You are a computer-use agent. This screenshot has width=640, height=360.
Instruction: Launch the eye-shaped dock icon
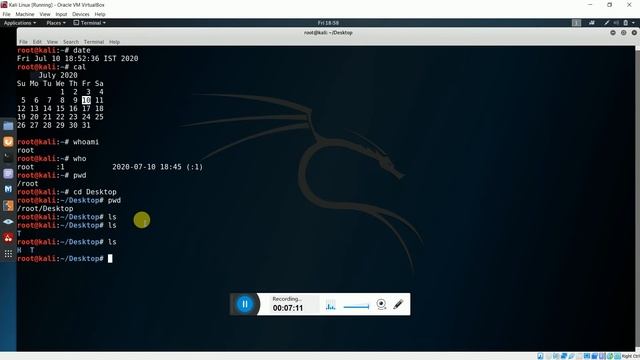coord(8,222)
